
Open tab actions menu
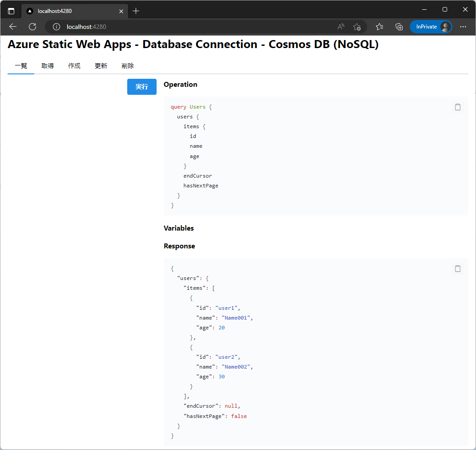11,11
